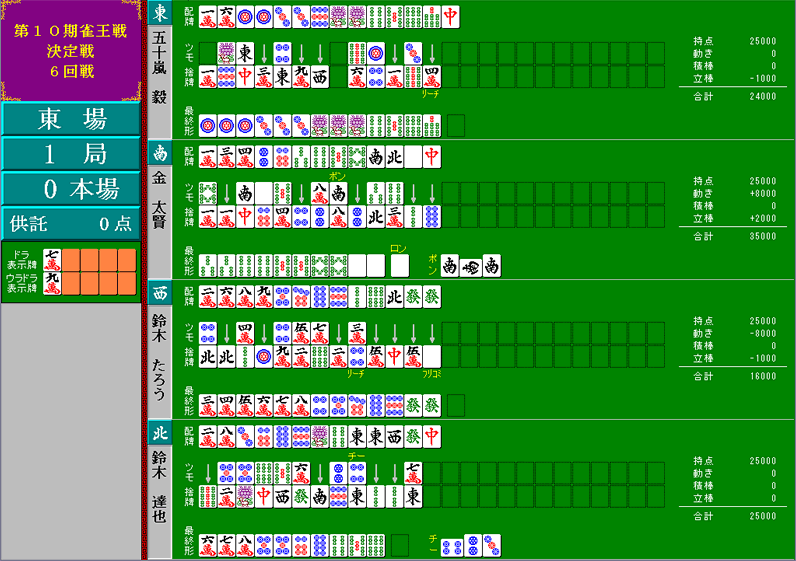Click player name 五十嵐 毅
Viewport: 796px width, 561px height.
(x=159, y=68)
